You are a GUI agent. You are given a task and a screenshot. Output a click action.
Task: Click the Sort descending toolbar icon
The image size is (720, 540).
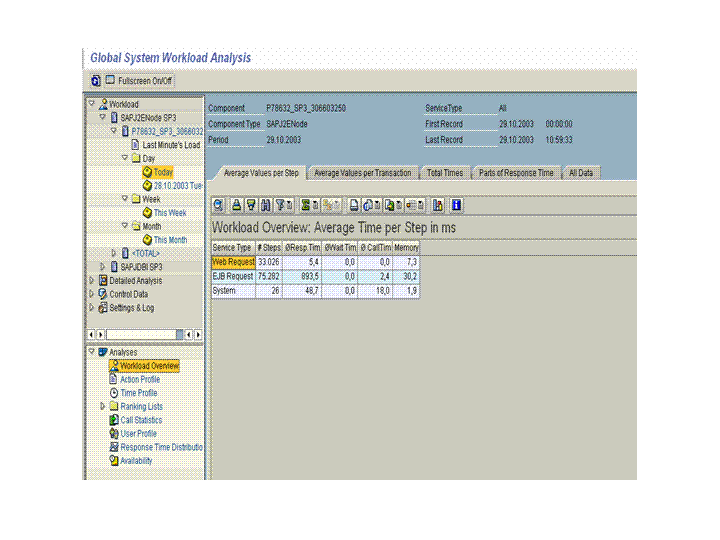[x=250, y=205]
